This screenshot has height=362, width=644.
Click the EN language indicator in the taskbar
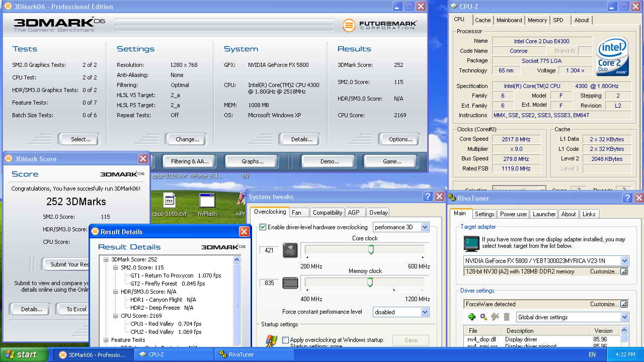[x=592, y=354]
